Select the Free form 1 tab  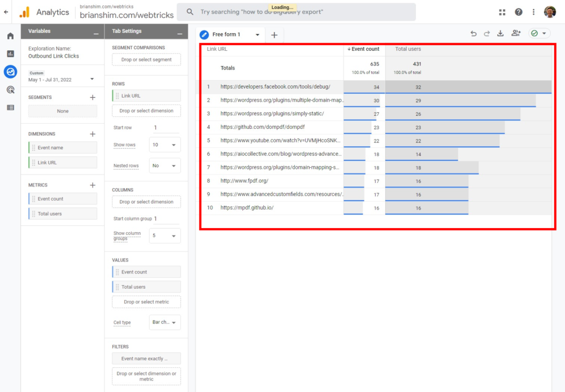[229, 34]
